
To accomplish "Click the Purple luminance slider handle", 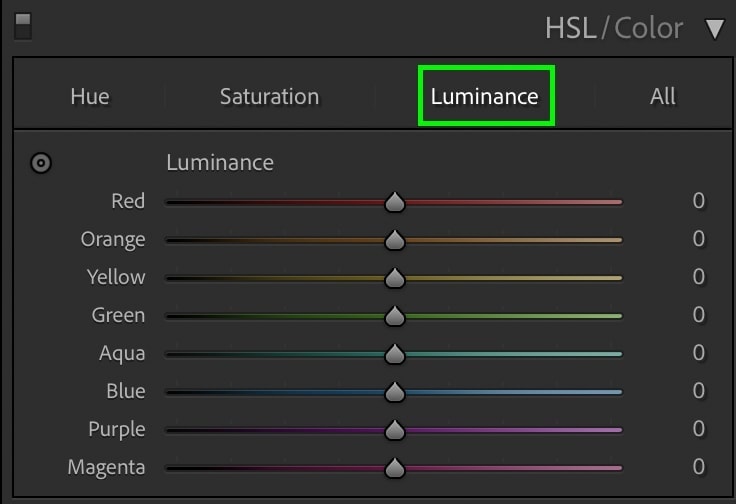I will tap(395, 430).
